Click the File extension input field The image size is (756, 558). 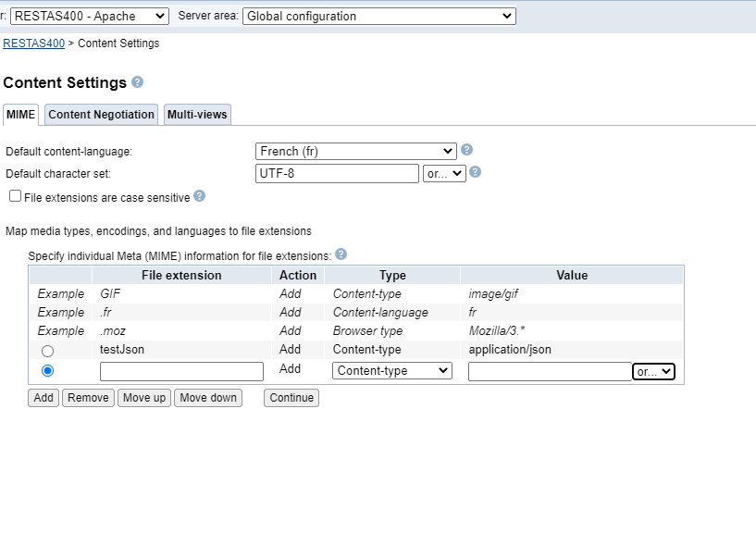pyautogui.click(x=181, y=371)
